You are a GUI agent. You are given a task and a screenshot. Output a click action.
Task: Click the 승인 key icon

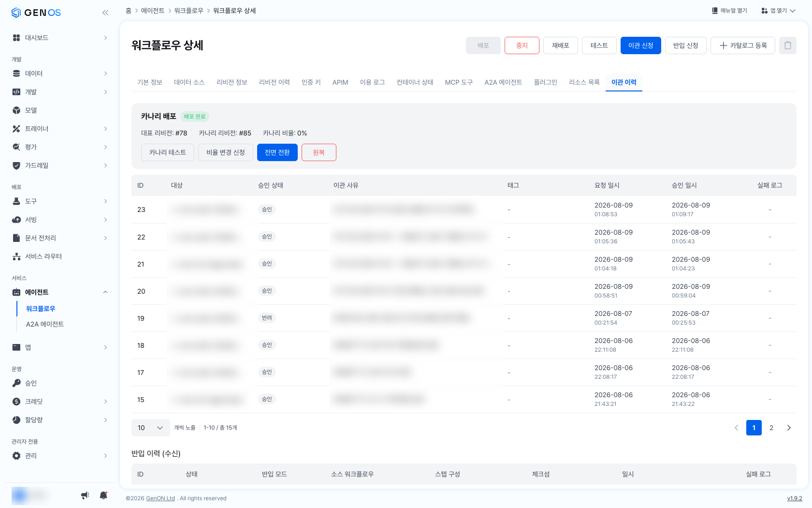16,383
